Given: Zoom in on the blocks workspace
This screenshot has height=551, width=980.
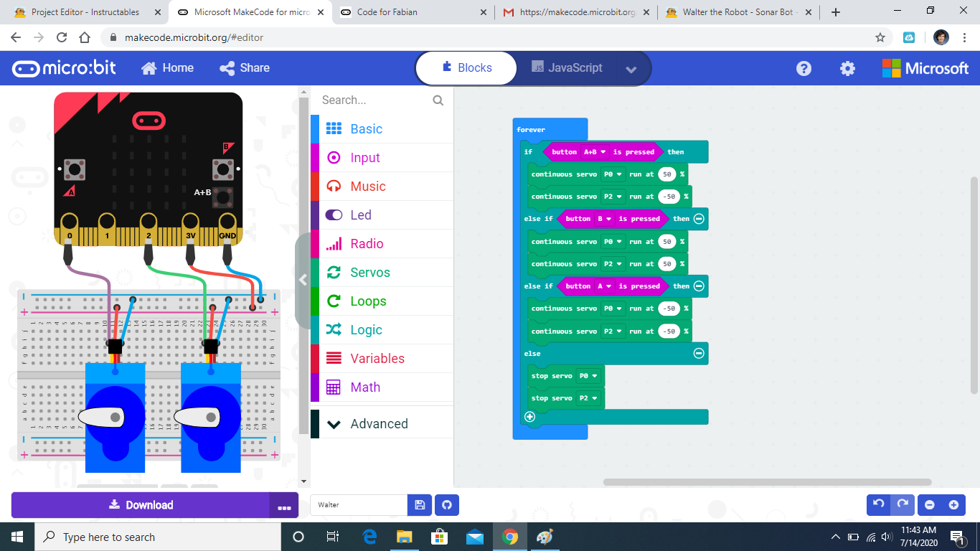Looking at the screenshot, I should [953, 505].
